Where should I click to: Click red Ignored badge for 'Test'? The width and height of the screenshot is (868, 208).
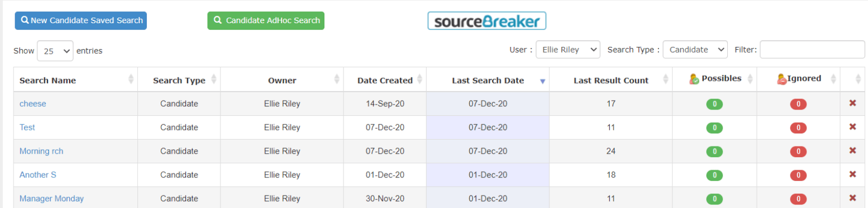798,128
